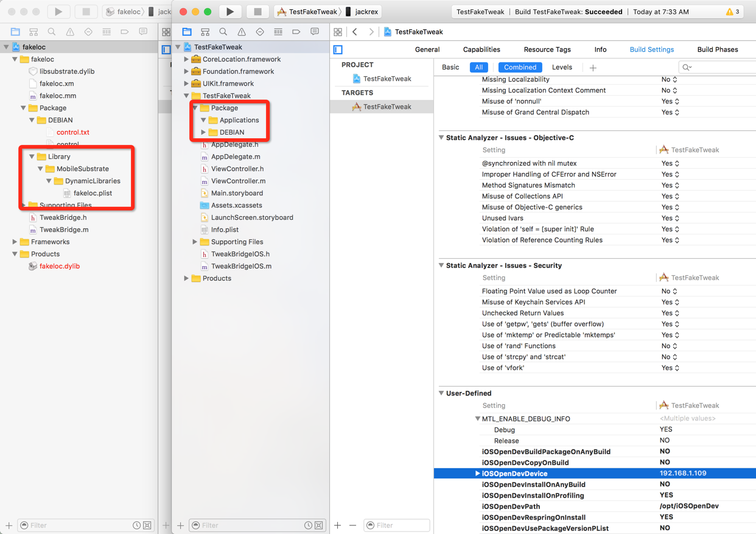Open Report navigator in TestFakeTweak window

(315, 32)
